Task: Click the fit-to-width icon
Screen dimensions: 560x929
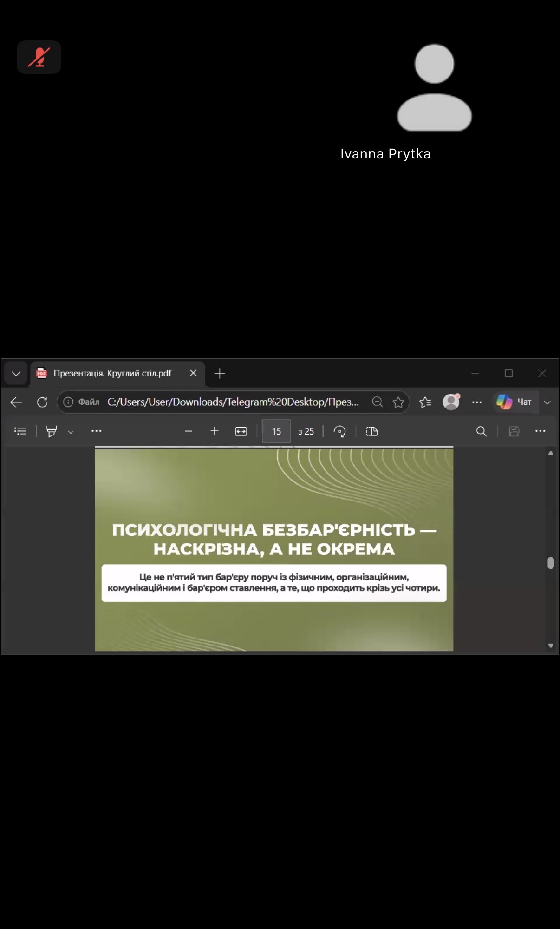Action: (241, 431)
